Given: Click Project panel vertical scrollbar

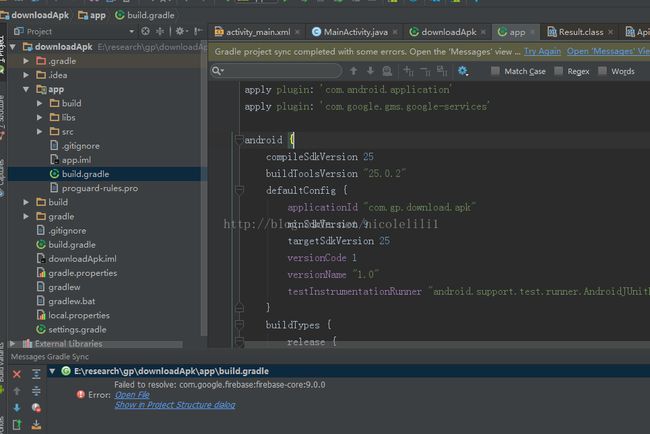Looking at the screenshot, I should tap(204, 190).
